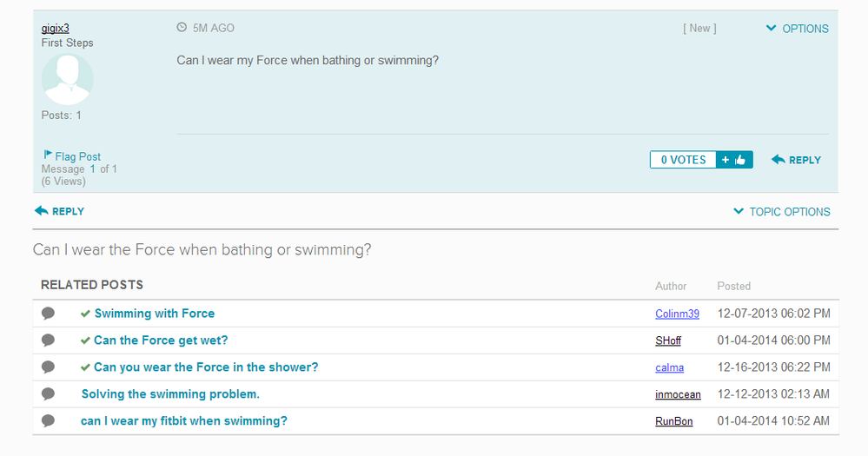Screen dimensions: 868x456
Task: Click speech bubble icon for Can the Force get wet
Action: coord(48,340)
